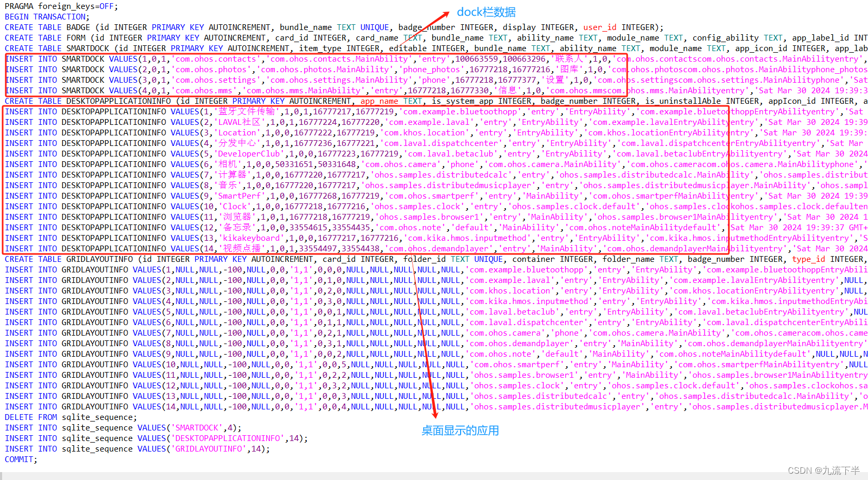
Task: Click the '相机' app name value
Action: pyautogui.click(x=228, y=164)
